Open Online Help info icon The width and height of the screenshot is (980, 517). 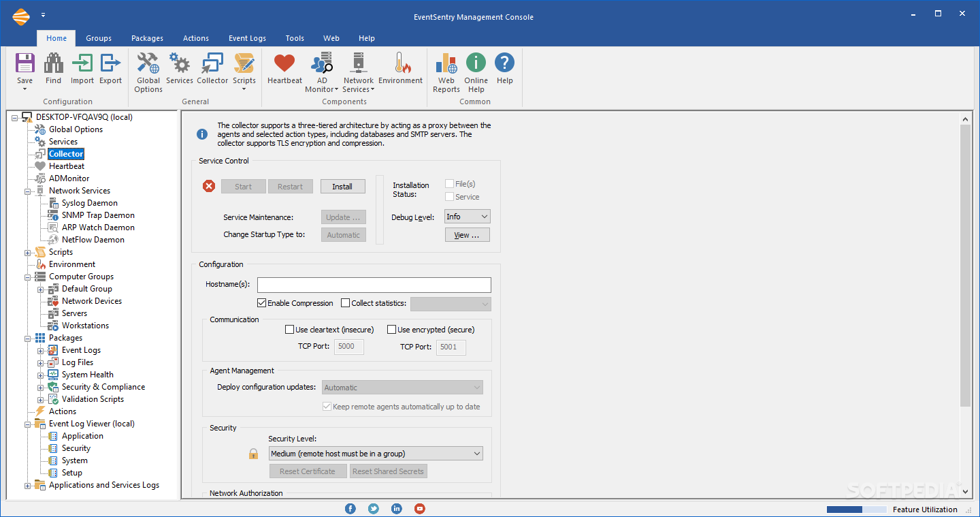pyautogui.click(x=476, y=63)
